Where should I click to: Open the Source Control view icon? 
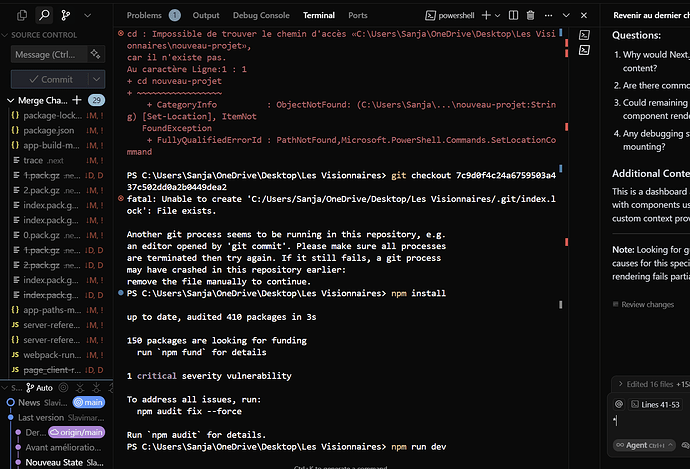pyautogui.click(x=66, y=15)
